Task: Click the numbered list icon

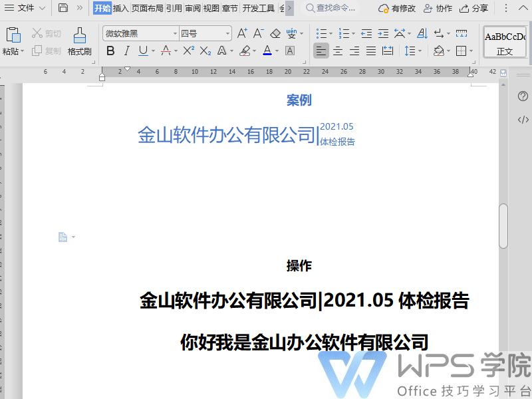Action: click(344, 33)
